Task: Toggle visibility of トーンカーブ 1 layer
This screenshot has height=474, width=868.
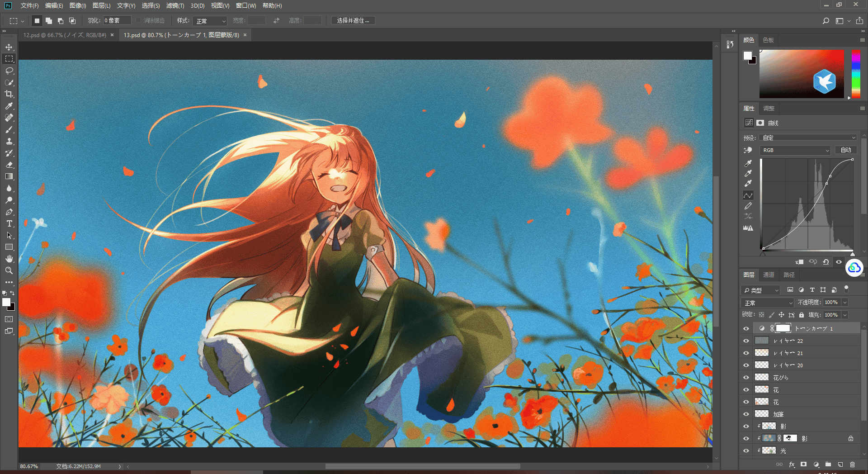Action: point(746,328)
